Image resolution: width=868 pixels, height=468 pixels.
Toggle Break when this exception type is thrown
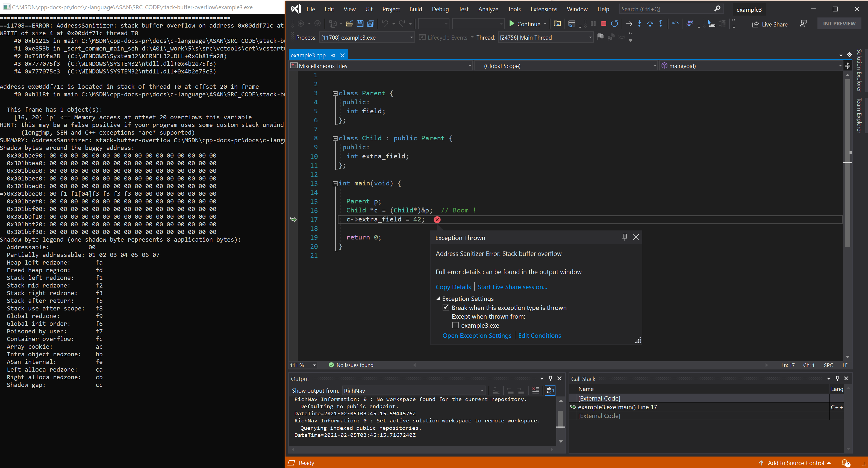point(447,307)
